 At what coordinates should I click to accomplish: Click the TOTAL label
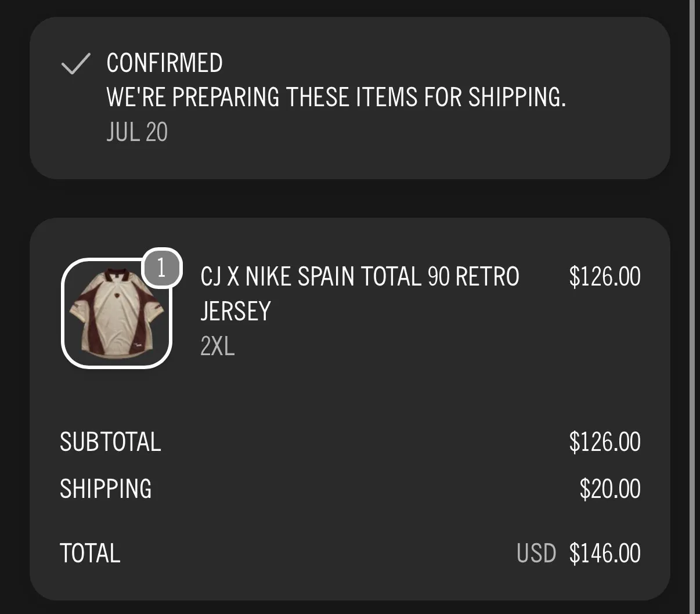(x=90, y=553)
